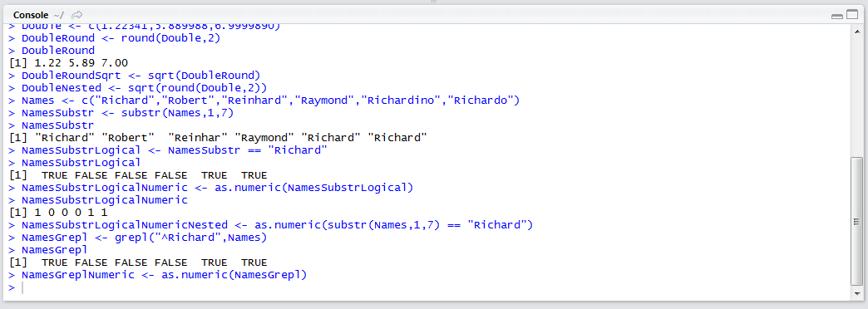
Task: Click the NamesGreplNumeric assignment line
Action: coord(157,275)
